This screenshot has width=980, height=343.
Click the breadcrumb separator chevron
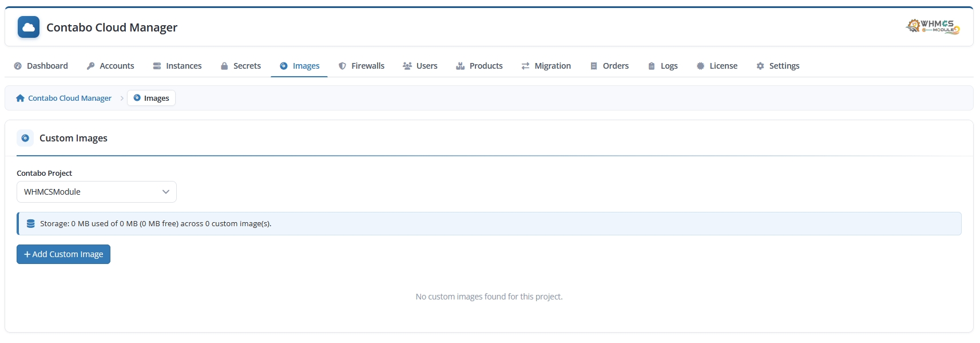point(122,98)
